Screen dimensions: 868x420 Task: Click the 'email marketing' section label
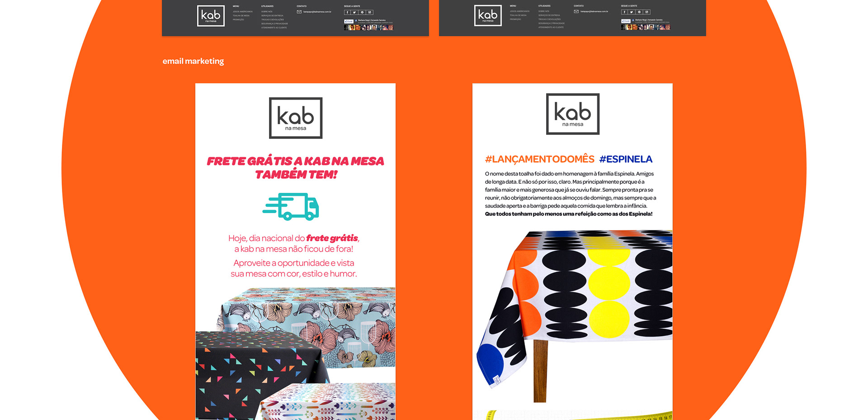193,61
